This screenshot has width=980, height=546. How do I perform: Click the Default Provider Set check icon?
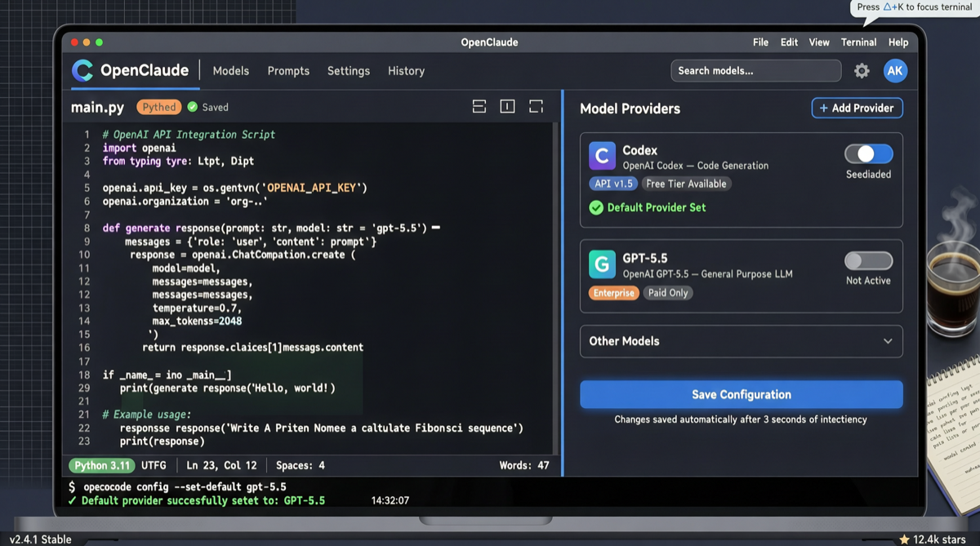[596, 207]
